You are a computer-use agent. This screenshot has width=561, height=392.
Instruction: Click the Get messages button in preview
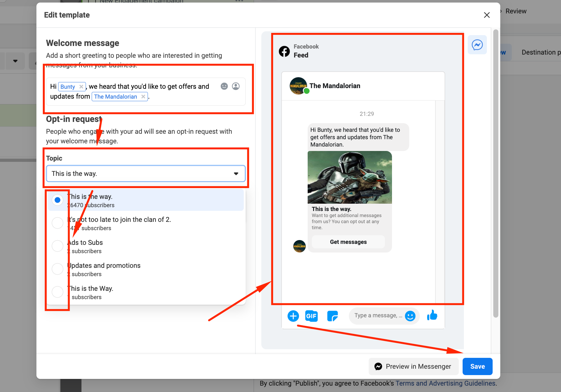[x=348, y=242]
